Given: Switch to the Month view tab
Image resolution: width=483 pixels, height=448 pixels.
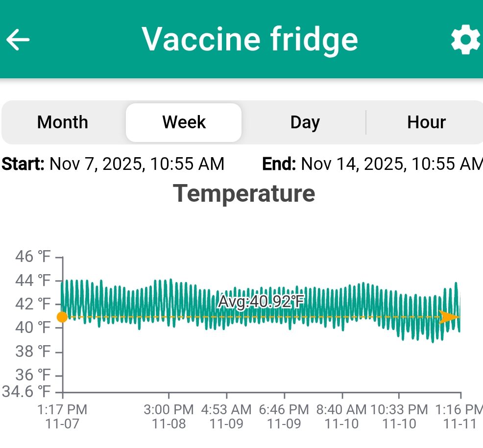Looking at the screenshot, I should [x=63, y=122].
